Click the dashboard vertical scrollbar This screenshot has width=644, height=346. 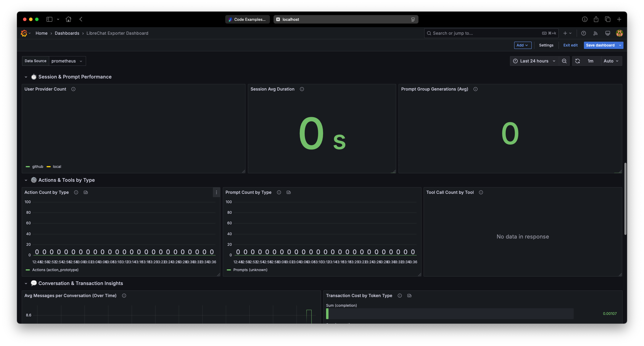pos(625,199)
